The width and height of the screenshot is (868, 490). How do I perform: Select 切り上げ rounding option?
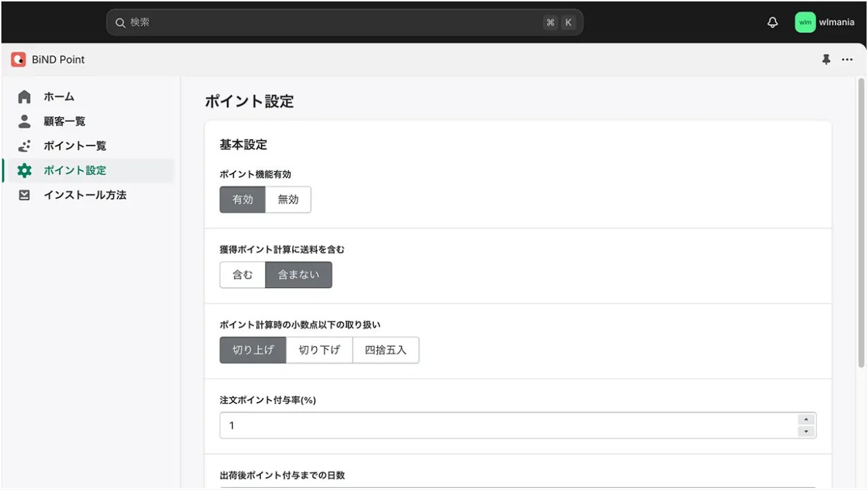click(253, 350)
